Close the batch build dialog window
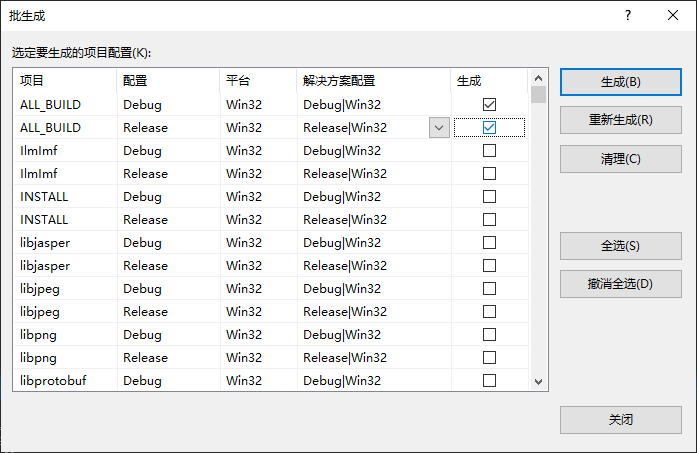Screen dimensions: 697x453 tap(673, 16)
